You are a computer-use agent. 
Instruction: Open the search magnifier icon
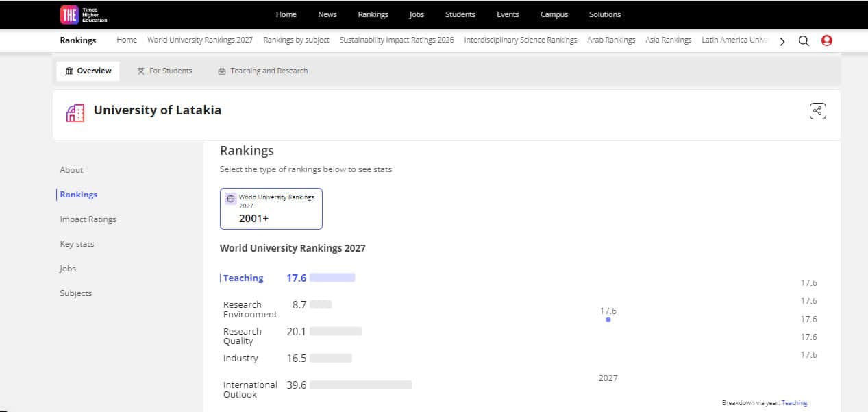804,40
